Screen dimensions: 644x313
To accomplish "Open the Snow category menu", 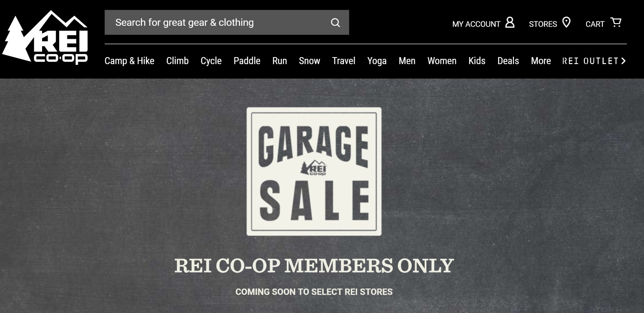I will click(x=310, y=61).
